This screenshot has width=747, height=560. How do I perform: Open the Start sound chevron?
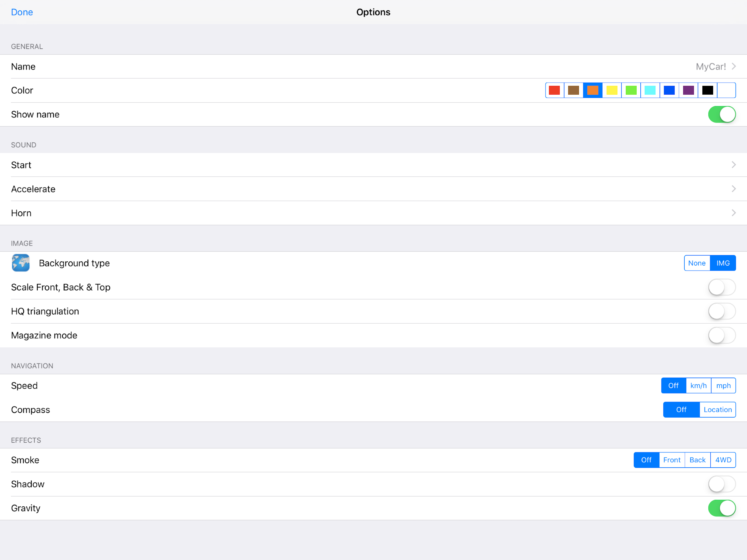tap(733, 165)
